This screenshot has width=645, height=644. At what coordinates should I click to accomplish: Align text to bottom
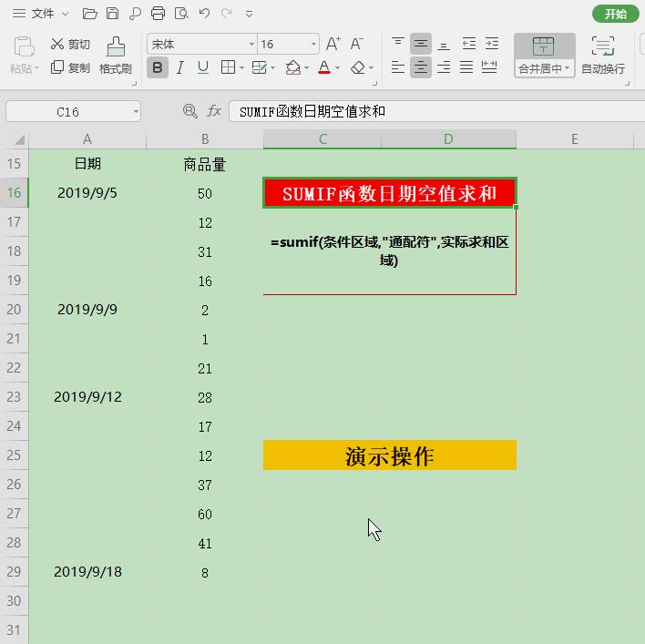(x=444, y=44)
